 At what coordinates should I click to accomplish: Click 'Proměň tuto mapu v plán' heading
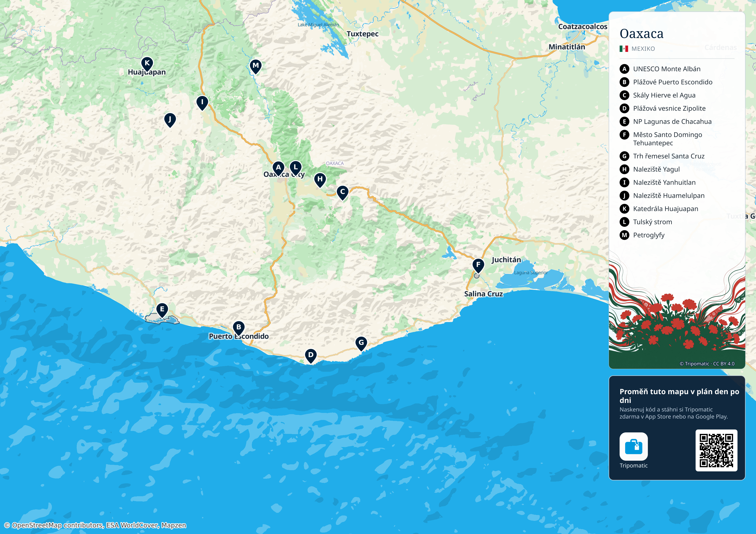click(x=679, y=396)
